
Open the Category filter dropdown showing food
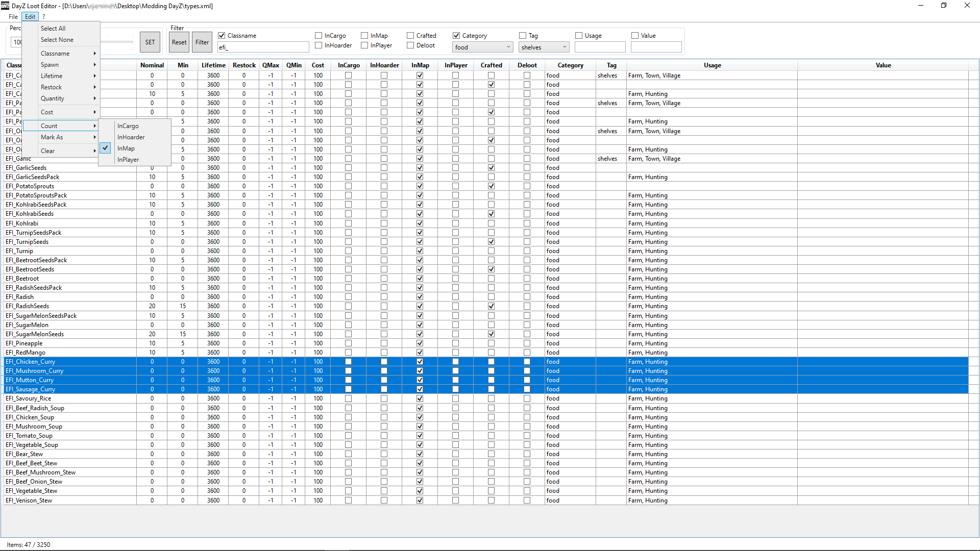[482, 47]
